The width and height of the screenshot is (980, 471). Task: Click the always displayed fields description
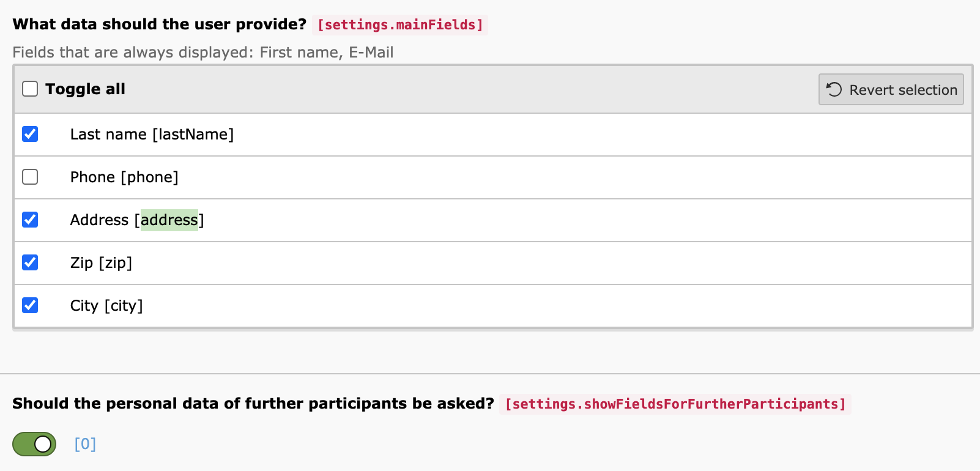[x=203, y=53]
